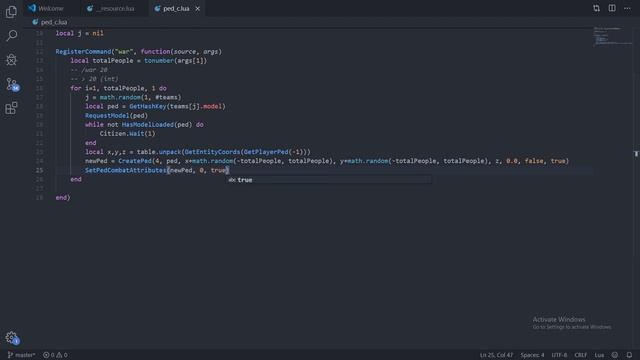Viewport: 640px width, 360px height.
Task: Click the RegisterCommand function call
Action: (x=83, y=51)
